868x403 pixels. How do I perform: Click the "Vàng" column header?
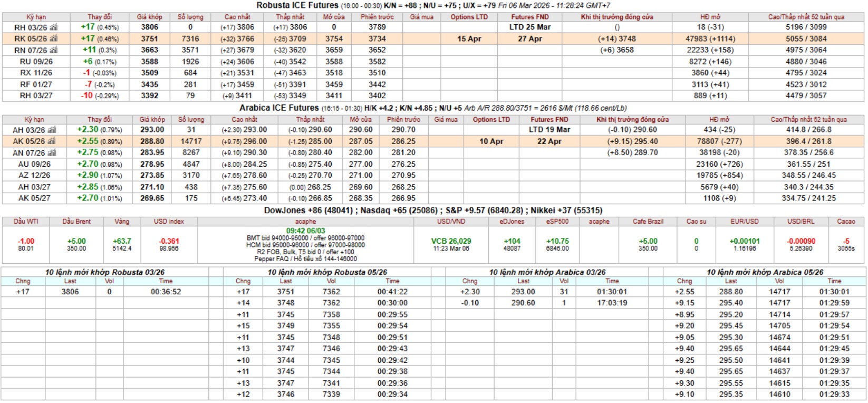tap(122, 222)
